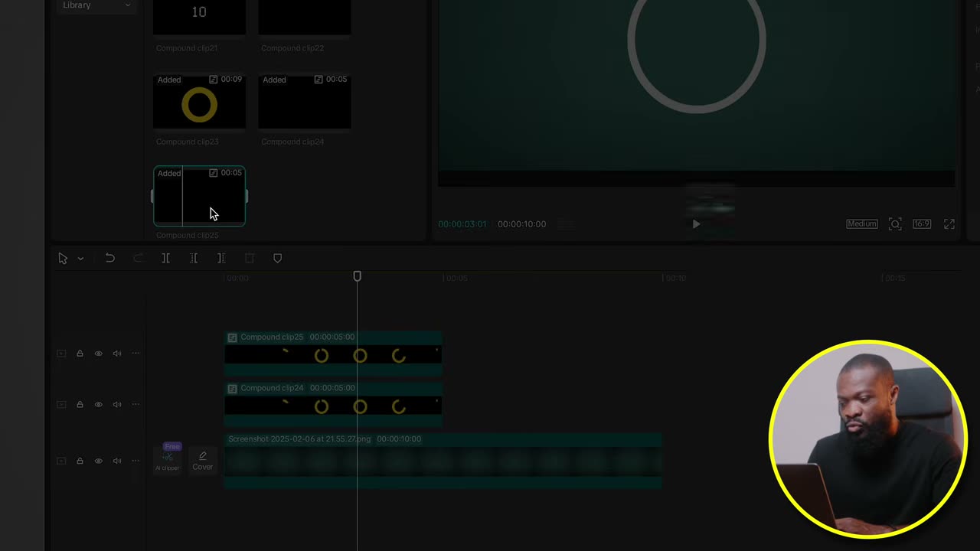Viewport: 980px width, 551px height.
Task: Play the preview video
Action: [696, 224]
